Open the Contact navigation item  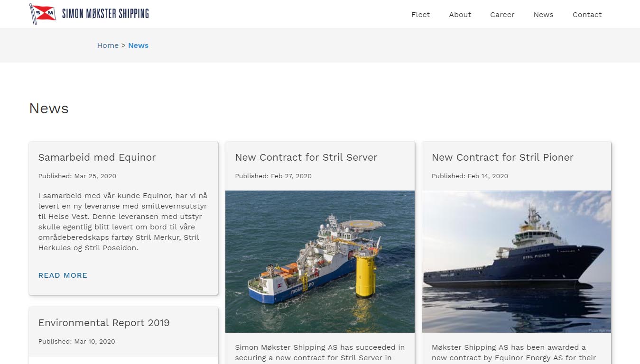pyautogui.click(x=587, y=15)
